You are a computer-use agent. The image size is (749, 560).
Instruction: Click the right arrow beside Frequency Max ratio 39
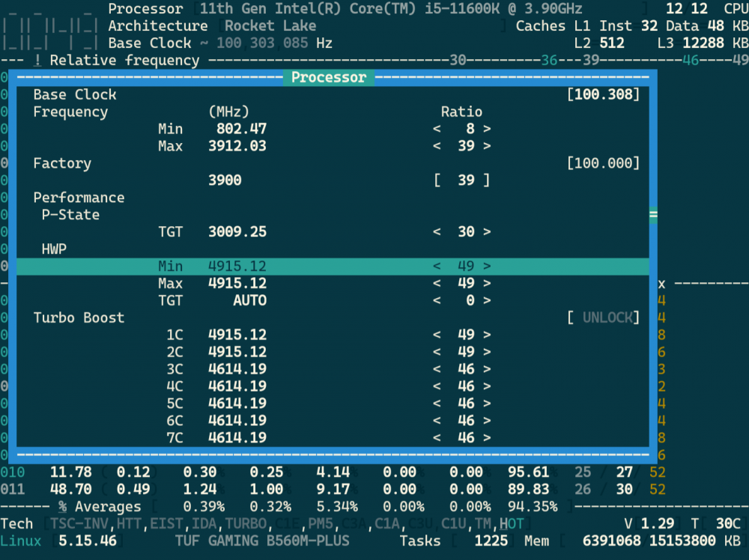(487, 146)
